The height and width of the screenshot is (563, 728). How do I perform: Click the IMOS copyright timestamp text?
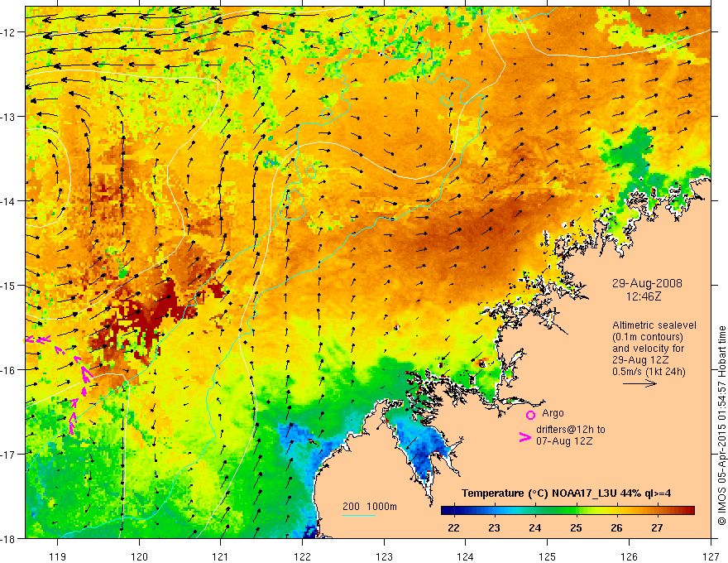coord(721,426)
